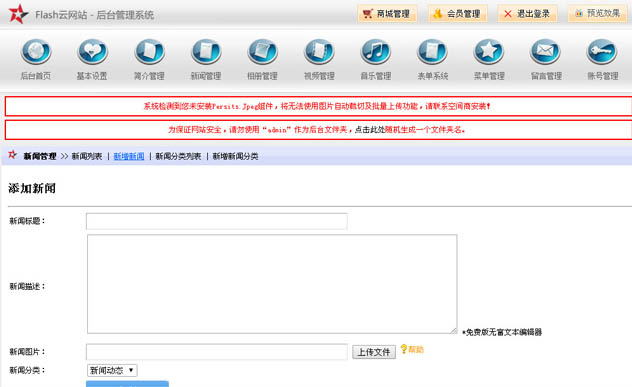Open the 留言管理 envelope icon
This screenshot has height=387, width=632.
545,52
